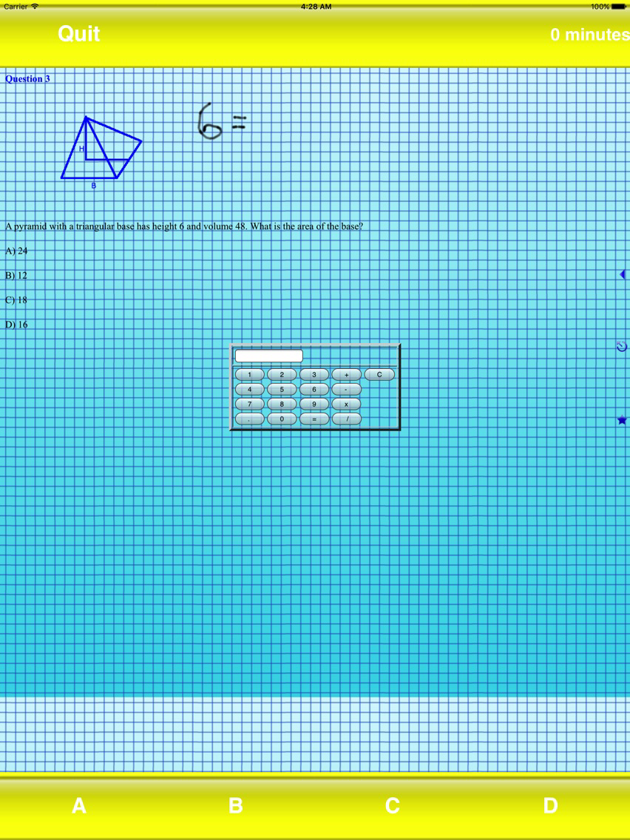The image size is (630, 840).
Task: Tap the Quit button
Action: click(x=78, y=34)
